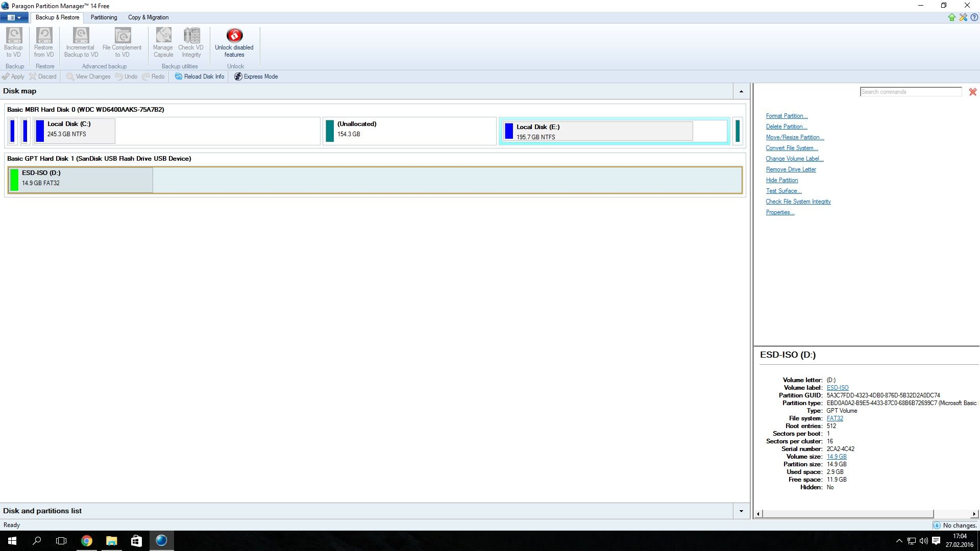Click File Complement to VD icon
The width and height of the screenshot is (980, 551).
122,42
